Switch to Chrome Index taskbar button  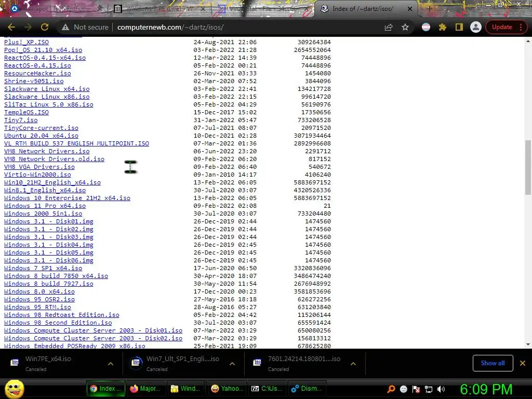coord(105,389)
